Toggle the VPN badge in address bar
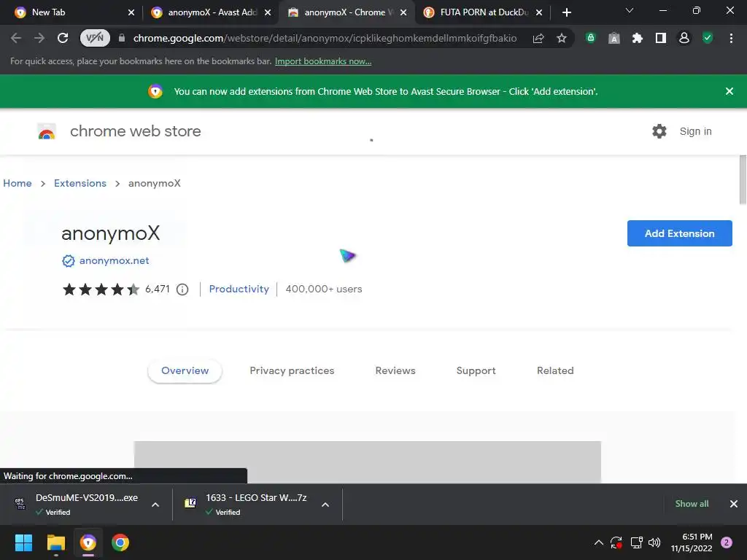 (95, 38)
